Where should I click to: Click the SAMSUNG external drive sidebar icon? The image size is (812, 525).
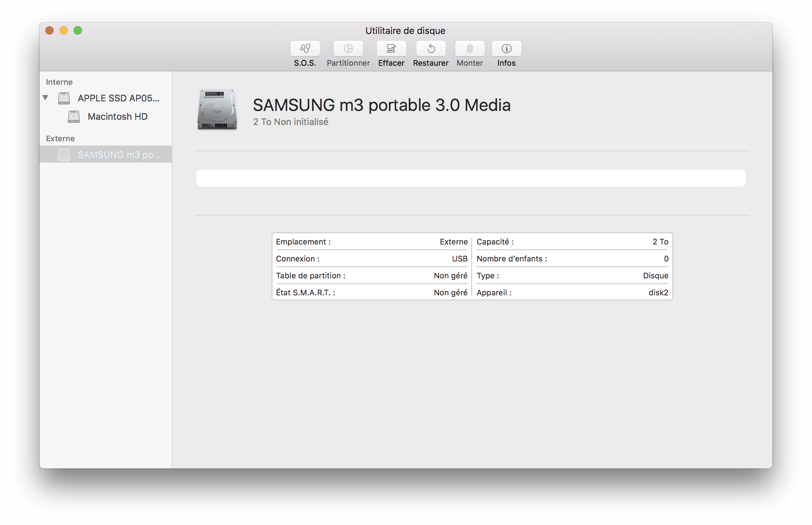pyautogui.click(x=64, y=154)
